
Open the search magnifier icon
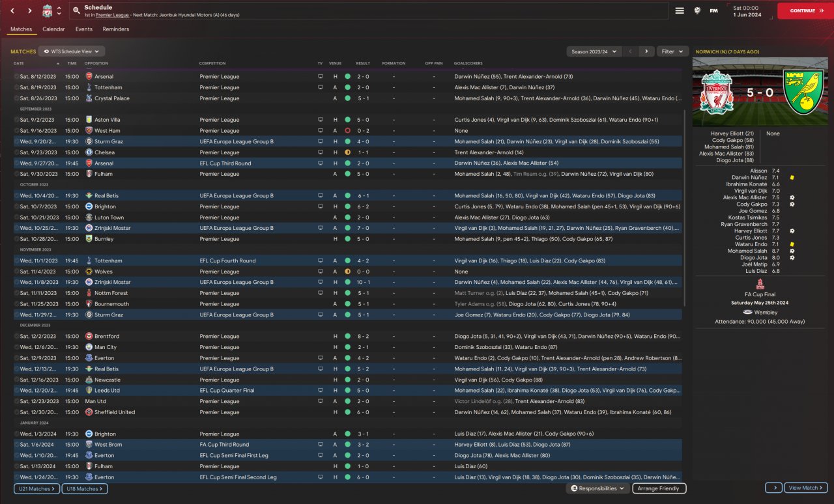tap(77, 11)
